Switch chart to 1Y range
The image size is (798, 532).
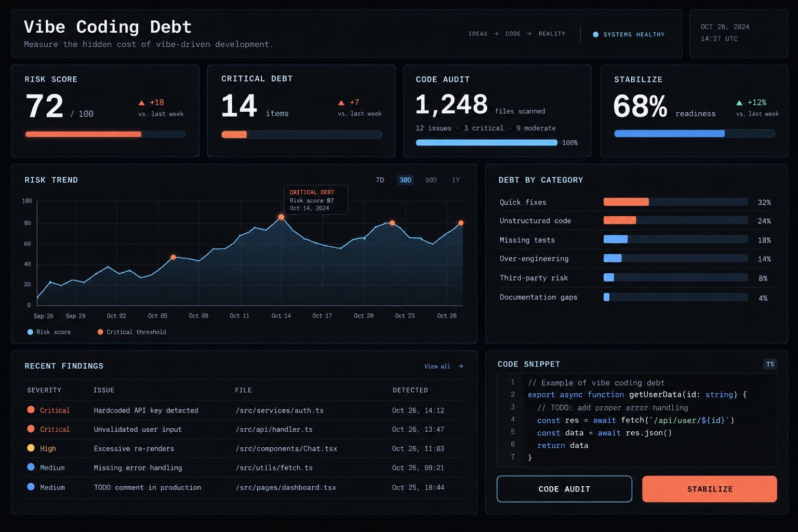tap(456, 180)
